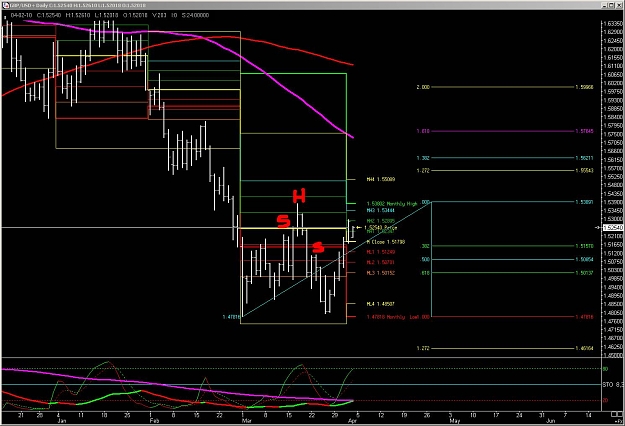Click the Jun label on the date axis
Screen dimensions: 625x426
[550, 420]
